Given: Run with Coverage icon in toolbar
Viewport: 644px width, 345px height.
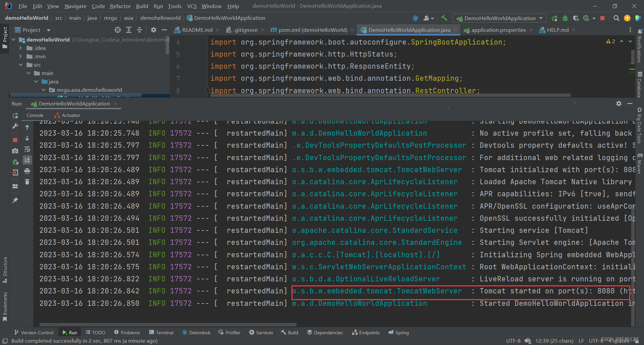Looking at the screenshot, I should click(x=576, y=18).
